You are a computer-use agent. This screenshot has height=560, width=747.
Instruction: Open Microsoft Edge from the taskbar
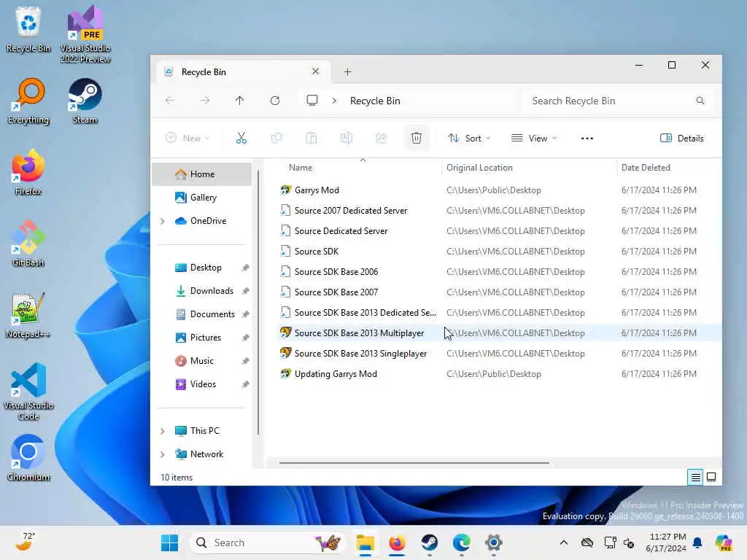pos(461,542)
